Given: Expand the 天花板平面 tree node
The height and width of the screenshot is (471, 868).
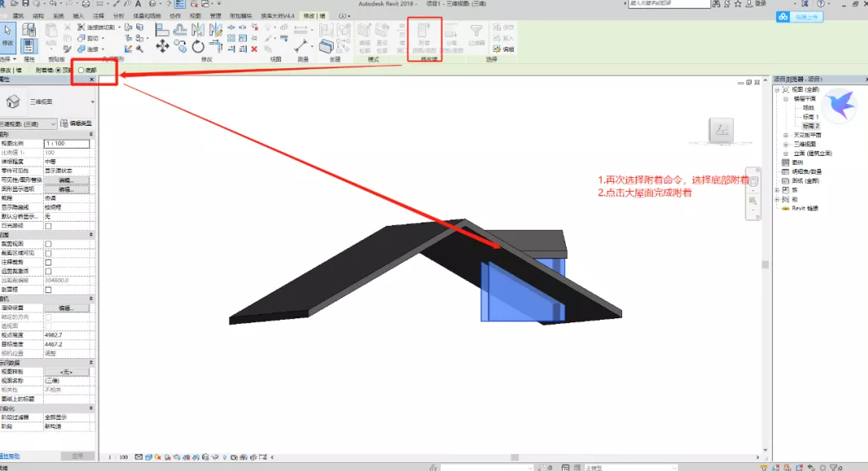Looking at the screenshot, I should [x=785, y=135].
